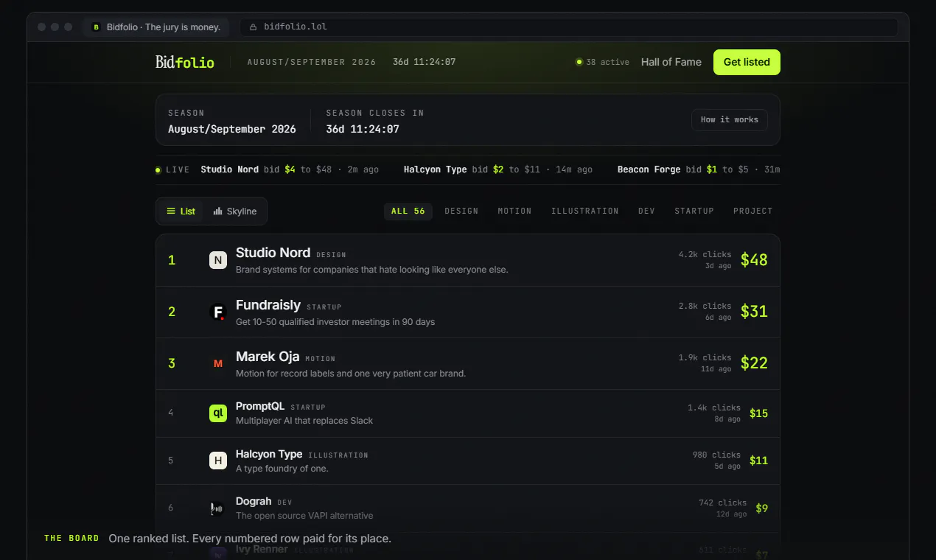Open the Studio Nord listing title
This screenshot has width=936, height=560.
(x=273, y=253)
